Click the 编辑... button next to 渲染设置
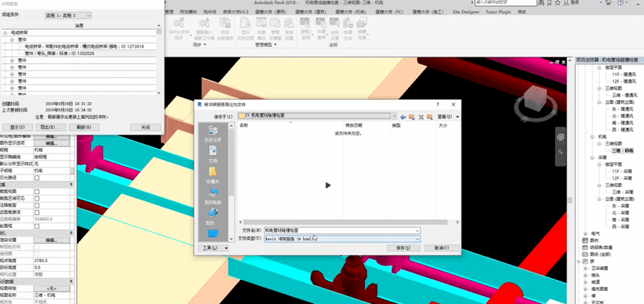 point(51,240)
